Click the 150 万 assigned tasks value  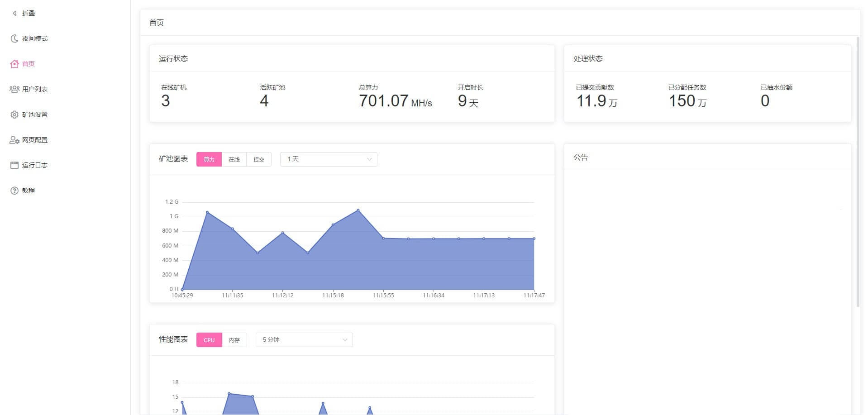click(687, 101)
